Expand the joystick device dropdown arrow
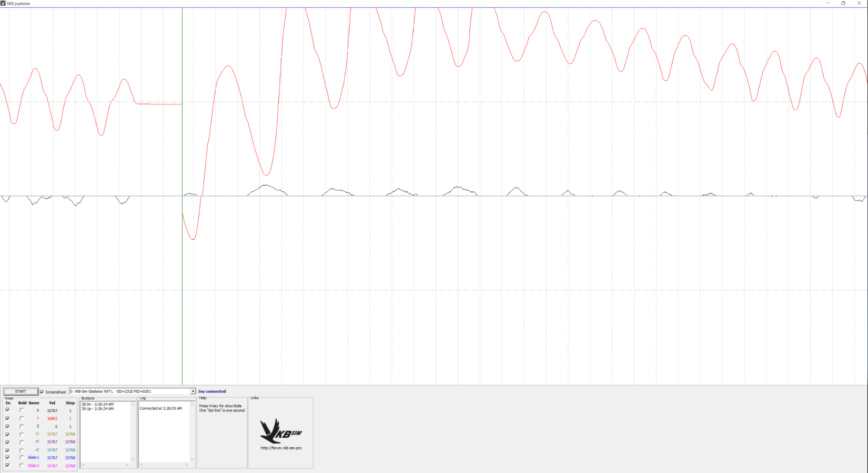 point(193,392)
